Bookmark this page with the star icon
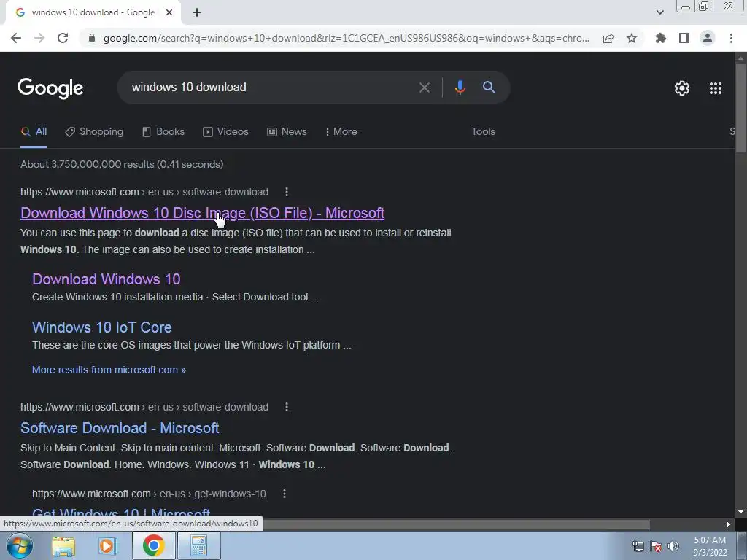This screenshot has height=560, width=747. point(632,38)
